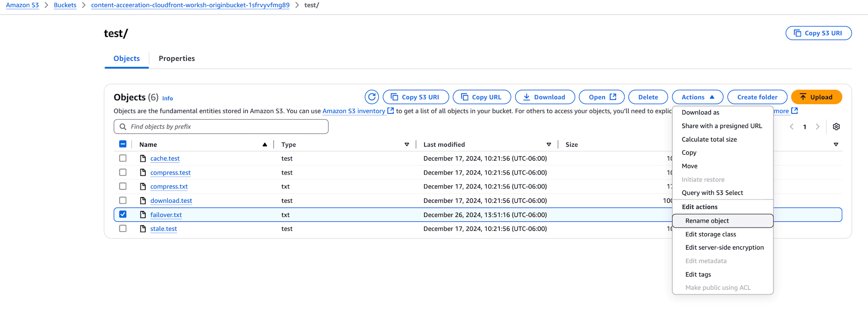Viewport: 868px width, 313px height.
Task: Select Rename object menu entry
Action: [723, 221]
